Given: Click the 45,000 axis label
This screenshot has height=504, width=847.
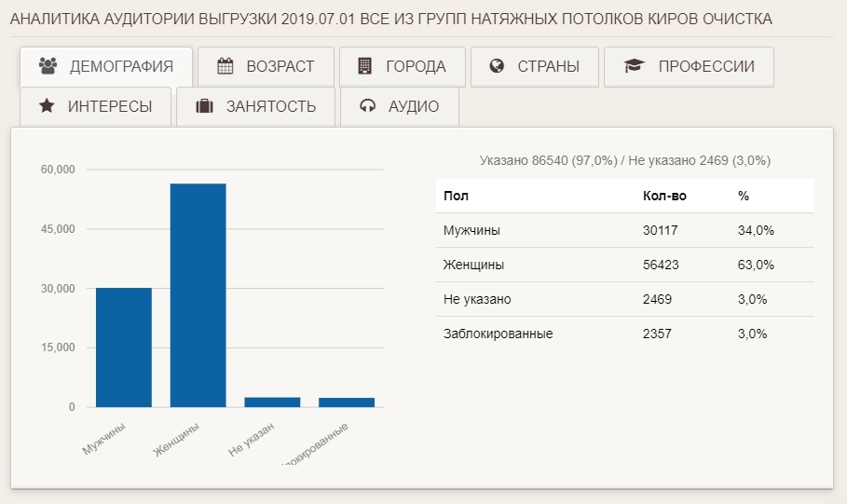Looking at the screenshot, I should (58, 229).
